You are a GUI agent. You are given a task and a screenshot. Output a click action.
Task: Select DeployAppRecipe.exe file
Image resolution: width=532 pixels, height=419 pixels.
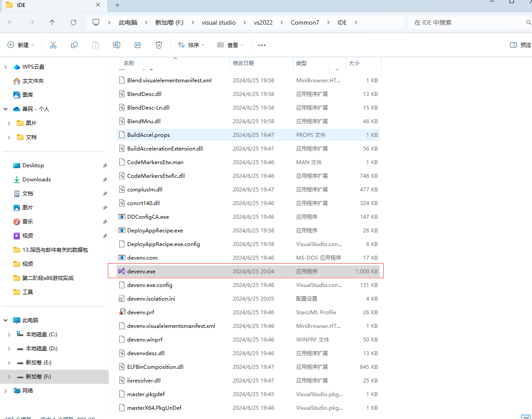[248, 230]
